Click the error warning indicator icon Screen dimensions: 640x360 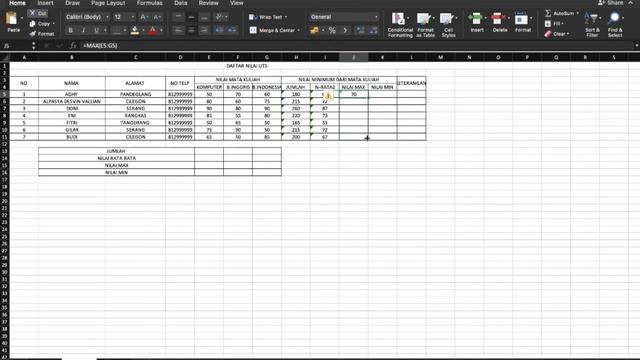click(329, 96)
